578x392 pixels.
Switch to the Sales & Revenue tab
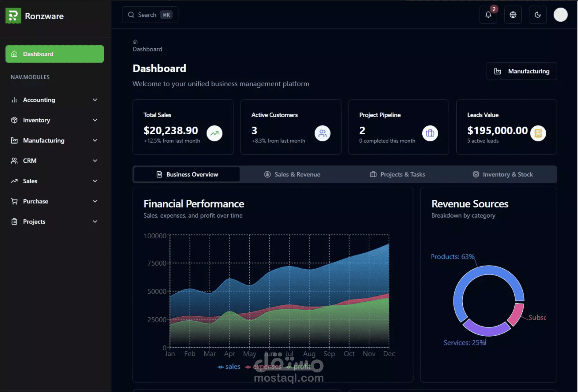pos(292,174)
